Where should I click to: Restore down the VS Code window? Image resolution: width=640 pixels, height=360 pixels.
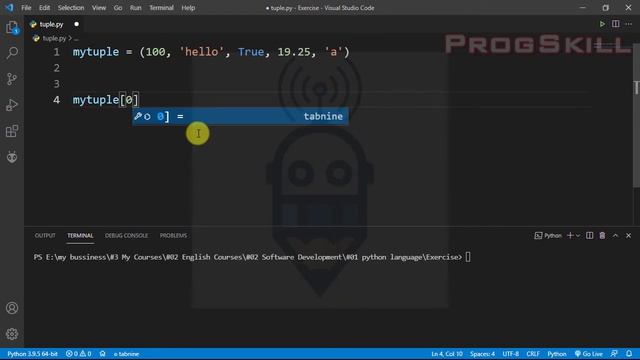coord(605,8)
